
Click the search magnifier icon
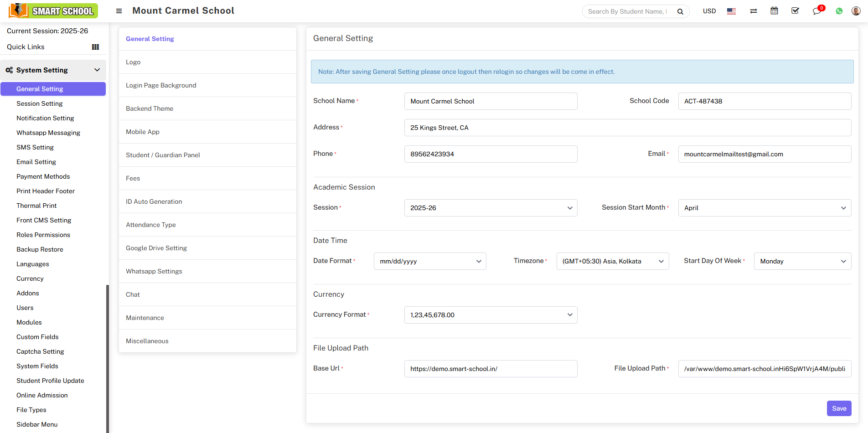[x=680, y=11]
